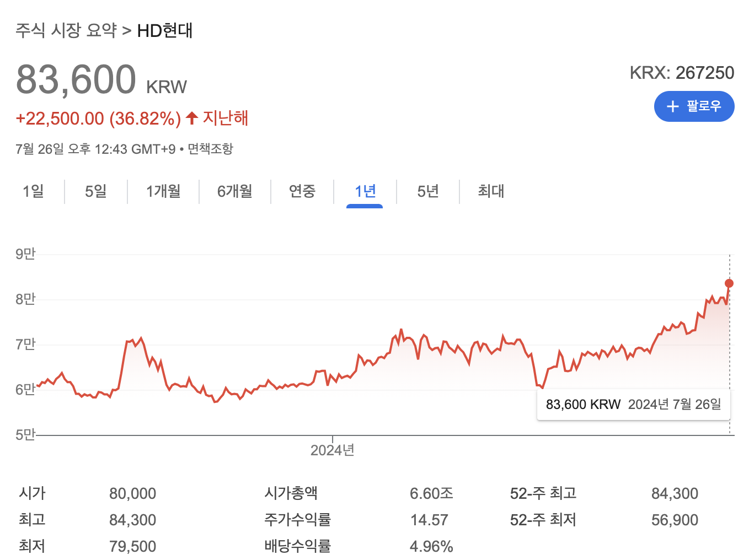Click the 최저 value 79,500
The width and height of the screenshot is (749, 560).
[x=132, y=546]
